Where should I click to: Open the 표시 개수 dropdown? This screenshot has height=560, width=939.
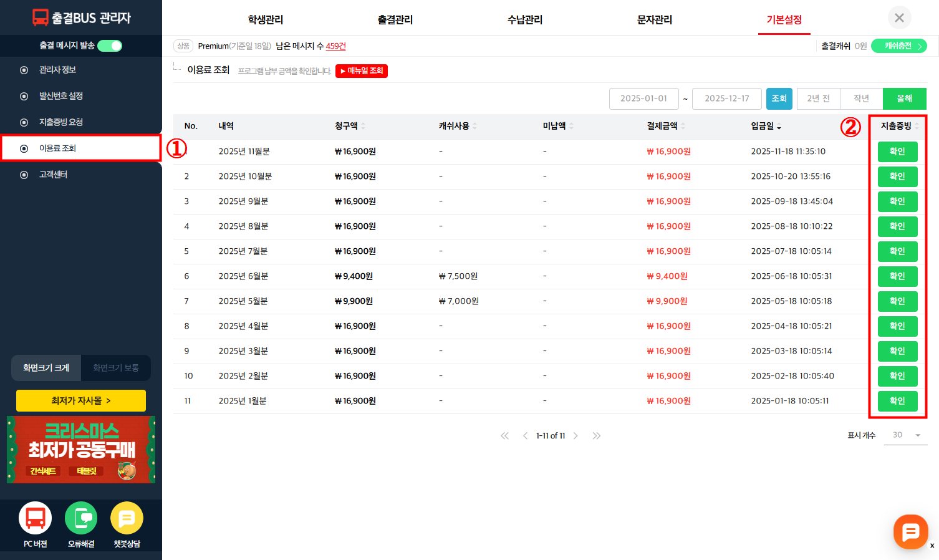(905, 435)
